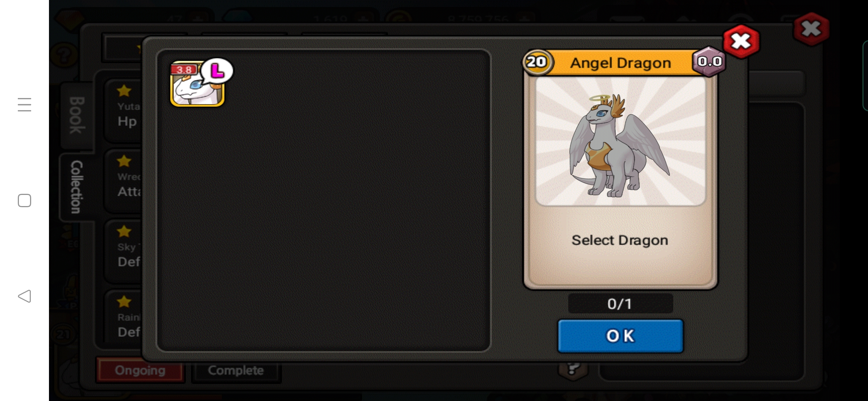Screen dimensions: 868x401
Task: Tap the Android back triangle button
Action: pos(24,296)
